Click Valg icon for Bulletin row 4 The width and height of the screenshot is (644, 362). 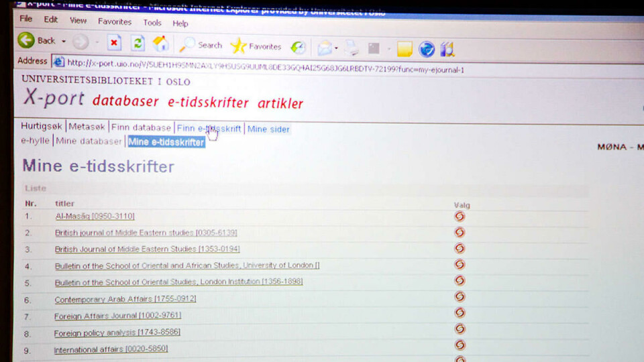[460, 264]
